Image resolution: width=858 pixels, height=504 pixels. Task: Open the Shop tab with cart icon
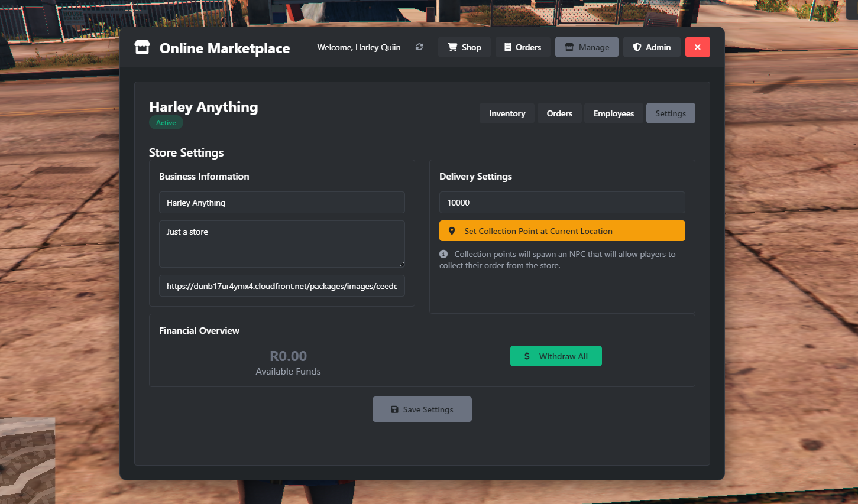pyautogui.click(x=464, y=47)
